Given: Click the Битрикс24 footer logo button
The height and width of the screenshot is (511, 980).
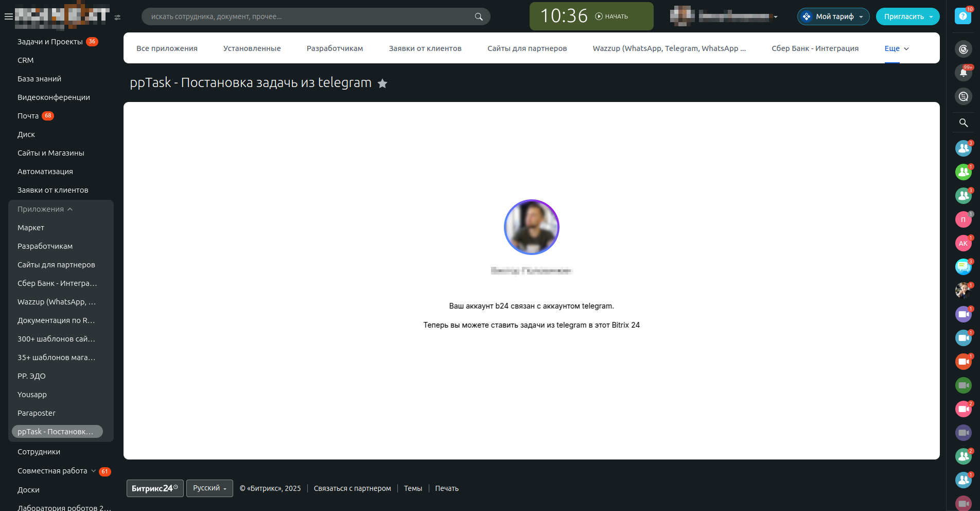Looking at the screenshot, I should click(155, 488).
